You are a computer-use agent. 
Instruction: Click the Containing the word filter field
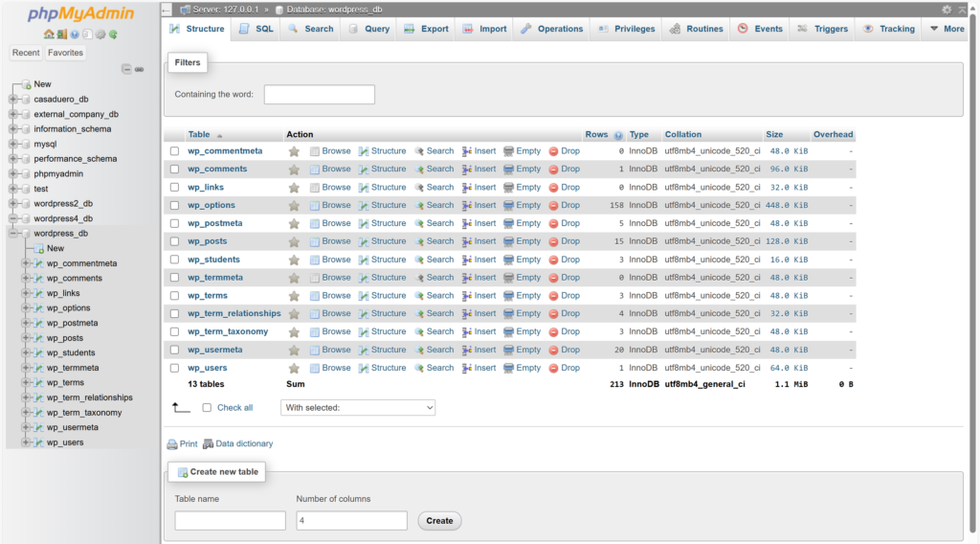click(x=319, y=95)
